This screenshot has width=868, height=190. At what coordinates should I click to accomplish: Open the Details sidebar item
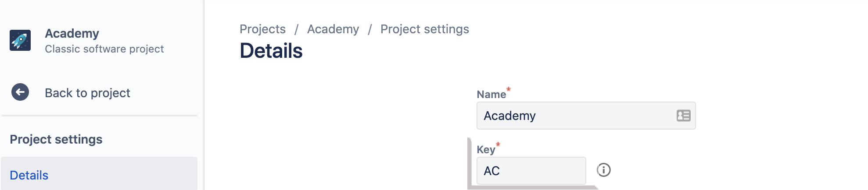(99, 175)
